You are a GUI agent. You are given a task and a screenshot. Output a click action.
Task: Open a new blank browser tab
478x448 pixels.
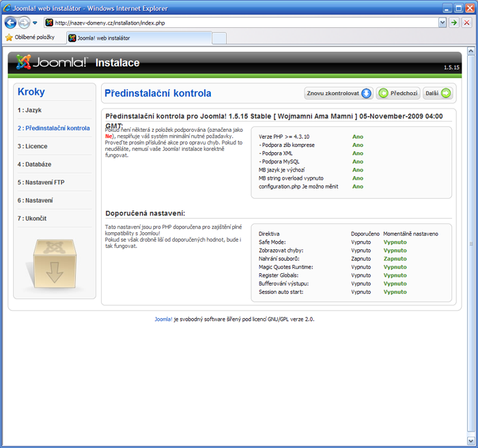(219, 38)
